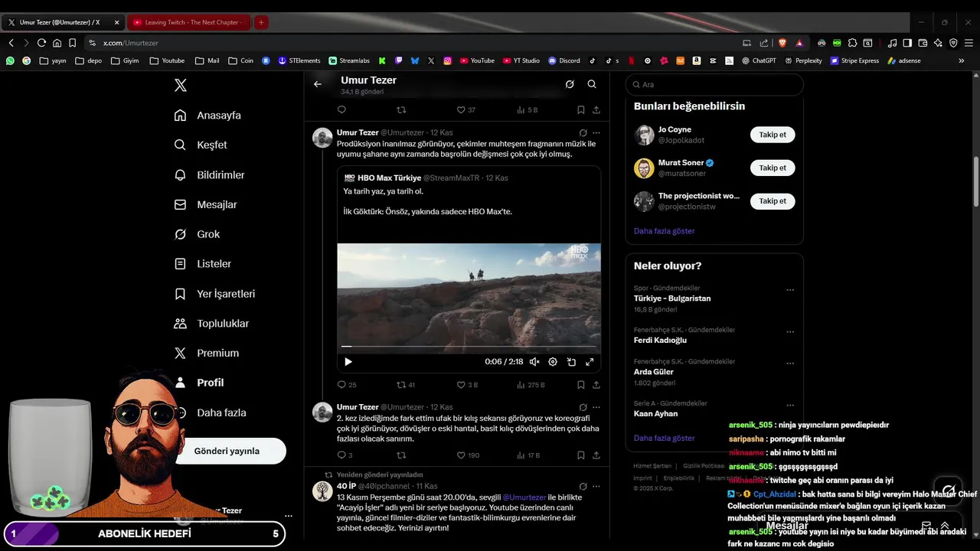Screen dimensions: 980x551
Task: Open the Giyim bookmarks folder
Action: pyautogui.click(x=125, y=60)
